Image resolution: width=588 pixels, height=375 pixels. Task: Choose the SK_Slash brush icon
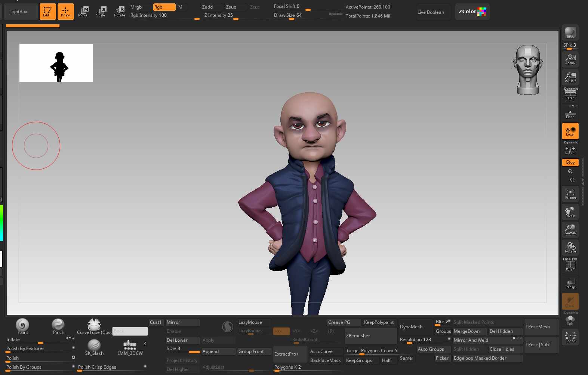tap(94, 347)
